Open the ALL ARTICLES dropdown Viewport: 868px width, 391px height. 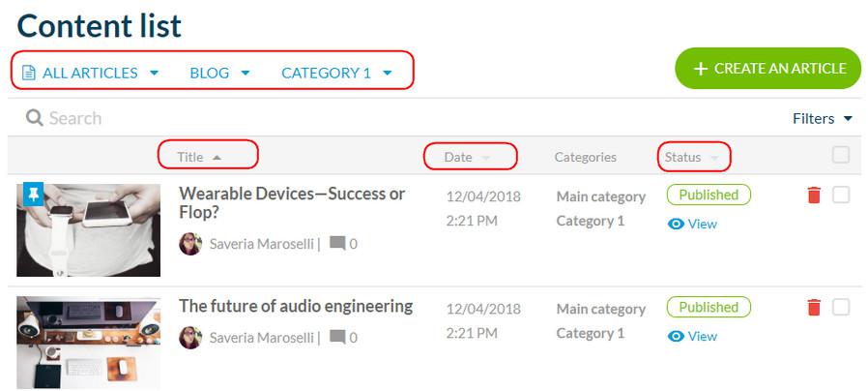[90, 73]
